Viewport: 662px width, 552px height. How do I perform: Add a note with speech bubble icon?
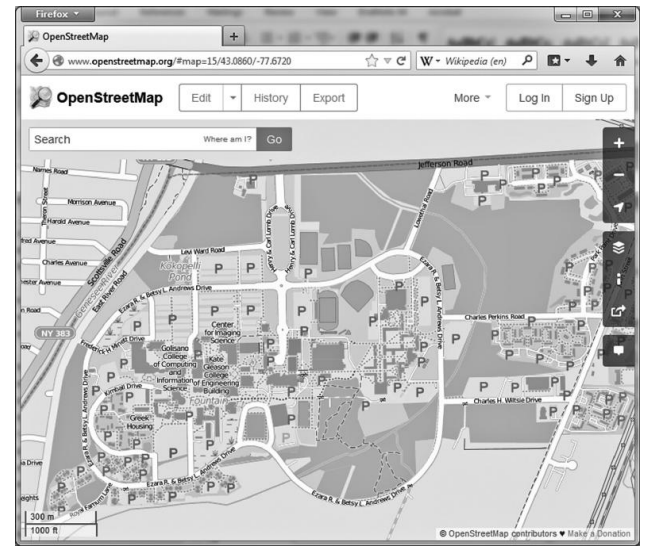[x=618, y=350]
